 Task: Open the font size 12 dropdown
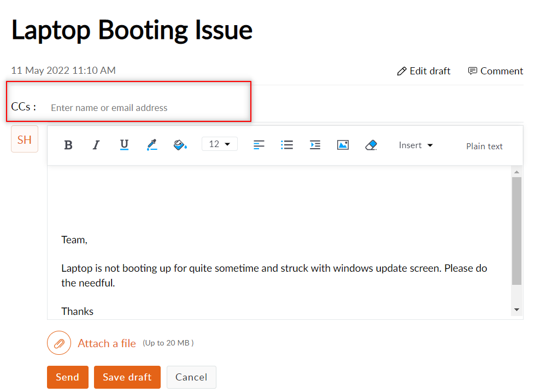[x=220, y=144]
